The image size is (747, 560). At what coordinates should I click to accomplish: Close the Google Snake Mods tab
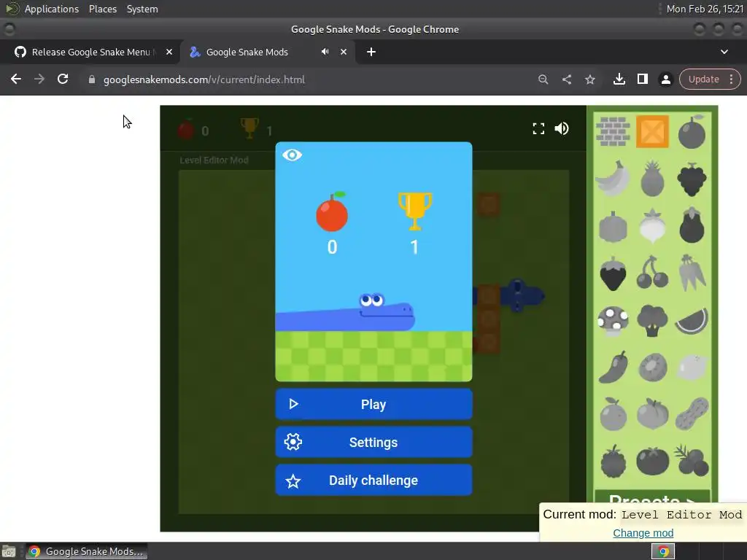pyautogui.click(x=344, y=52)
